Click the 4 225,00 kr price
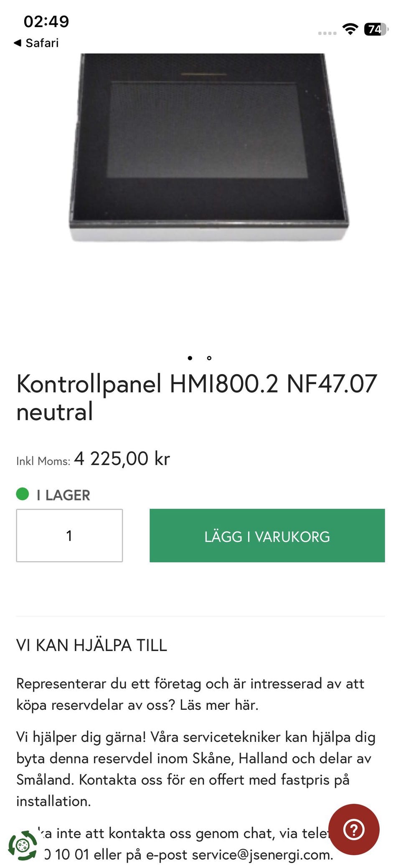The height and width of the screenshot is (868, 401). pyautogui.click(x=122, y=458)
